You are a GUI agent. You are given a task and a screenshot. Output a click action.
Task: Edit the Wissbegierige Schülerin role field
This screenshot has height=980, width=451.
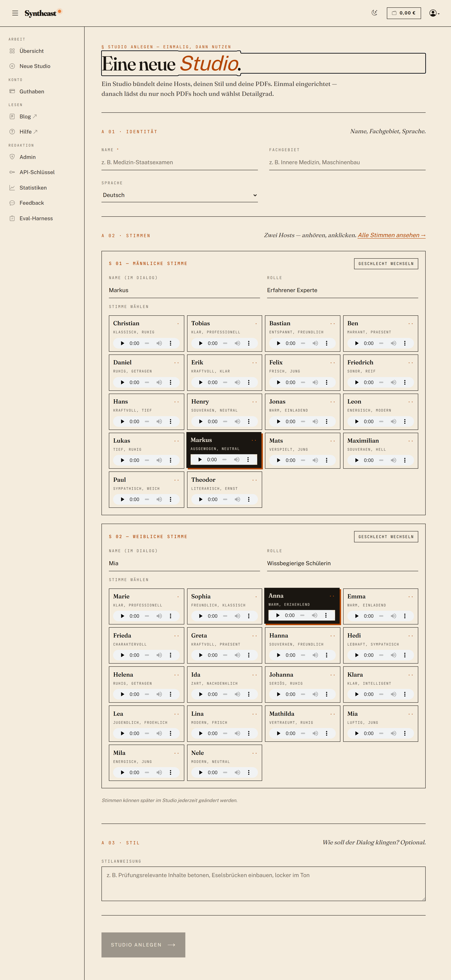coord(343,563)
